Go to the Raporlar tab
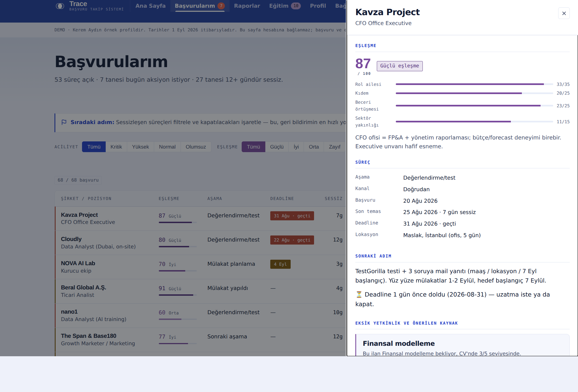 (x=247, y=6)
